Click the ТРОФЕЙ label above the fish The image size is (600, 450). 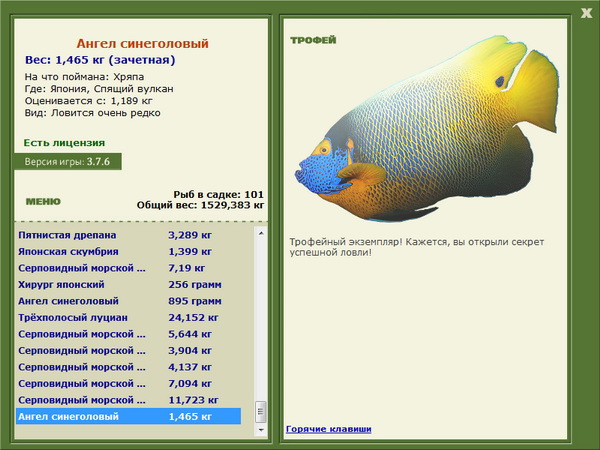pyautogui.click(x=313, y=40)
